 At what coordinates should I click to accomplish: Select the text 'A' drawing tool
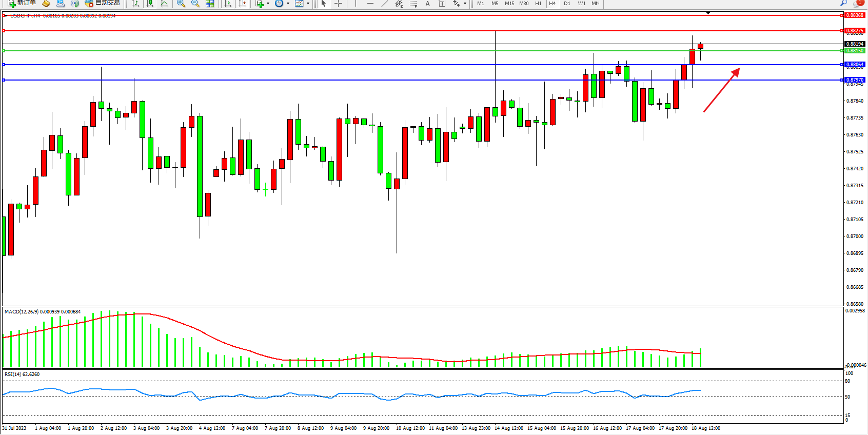click(x=427, y=4)
